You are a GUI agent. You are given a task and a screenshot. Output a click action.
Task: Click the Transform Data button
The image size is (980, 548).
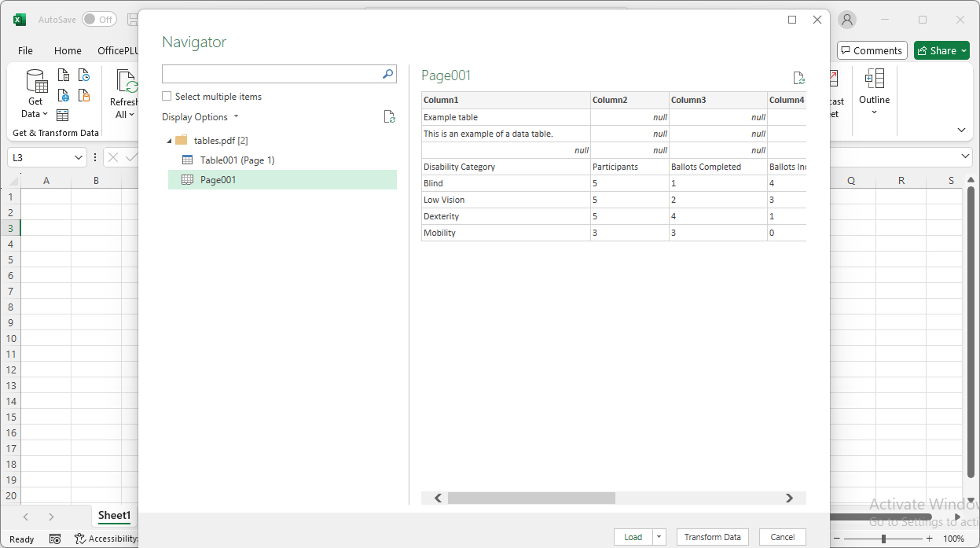pos(712,536)
